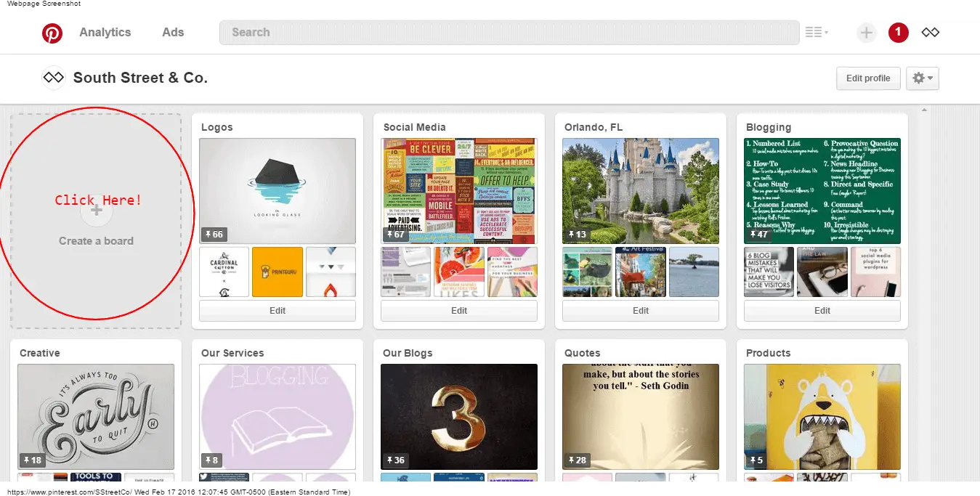The width and height of the screenshot is (980, 496).
Task: Click the 47 pins count on Blogging
Action: [758, 234]
